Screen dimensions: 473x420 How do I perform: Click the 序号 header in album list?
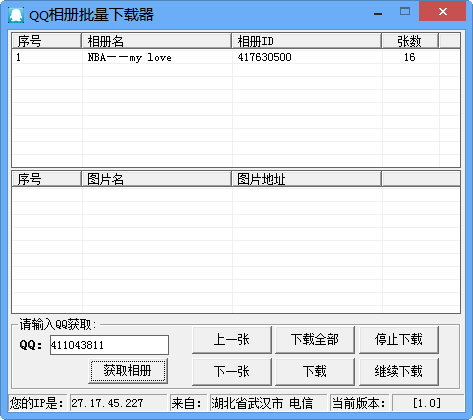[47, 41]
